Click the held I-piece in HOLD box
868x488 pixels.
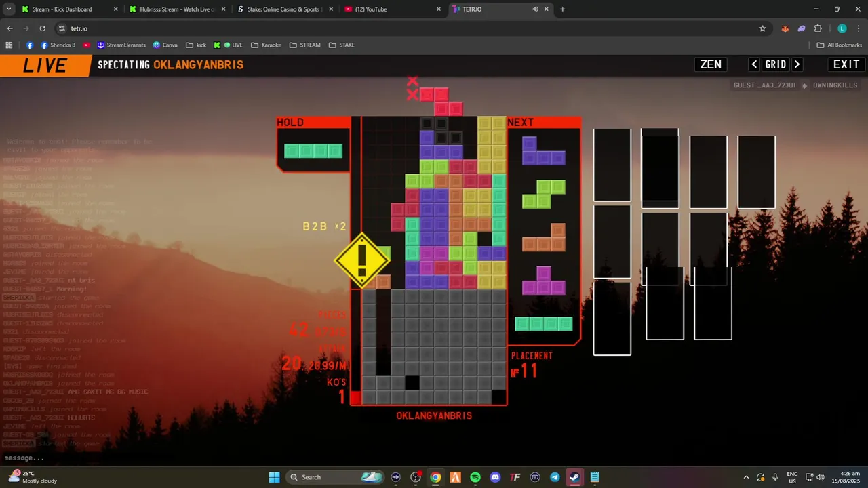[x=313, y=150]
